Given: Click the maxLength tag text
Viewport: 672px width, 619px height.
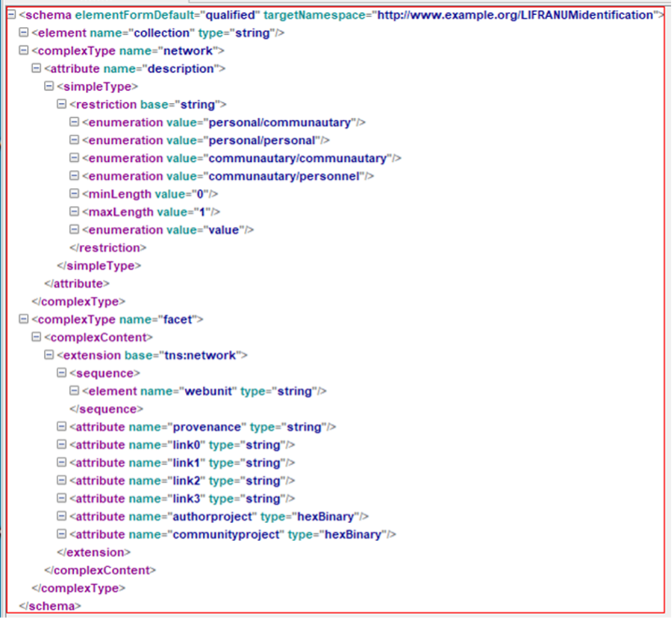Looking at the screenshot, I should pyautogui.click(x=121, y=212).
